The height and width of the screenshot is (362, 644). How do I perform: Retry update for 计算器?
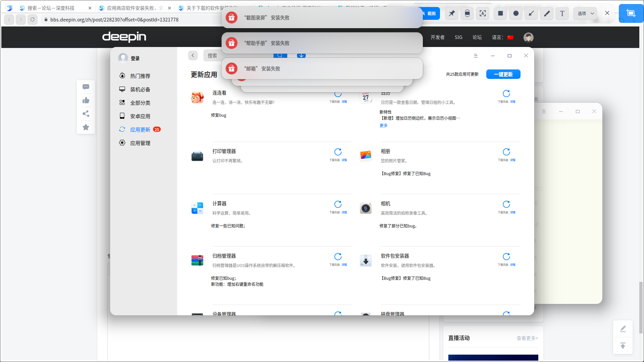tap(338, 204)
